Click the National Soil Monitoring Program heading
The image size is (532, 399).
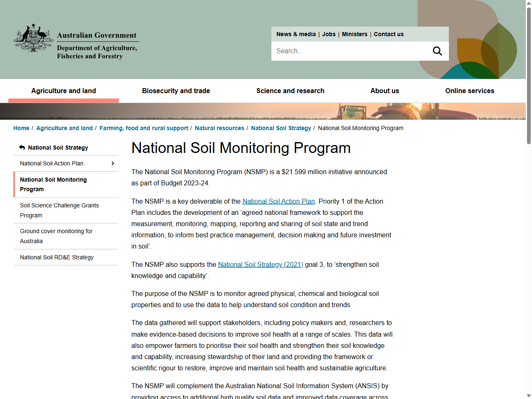pyautogui.click(x=241, y=148)
